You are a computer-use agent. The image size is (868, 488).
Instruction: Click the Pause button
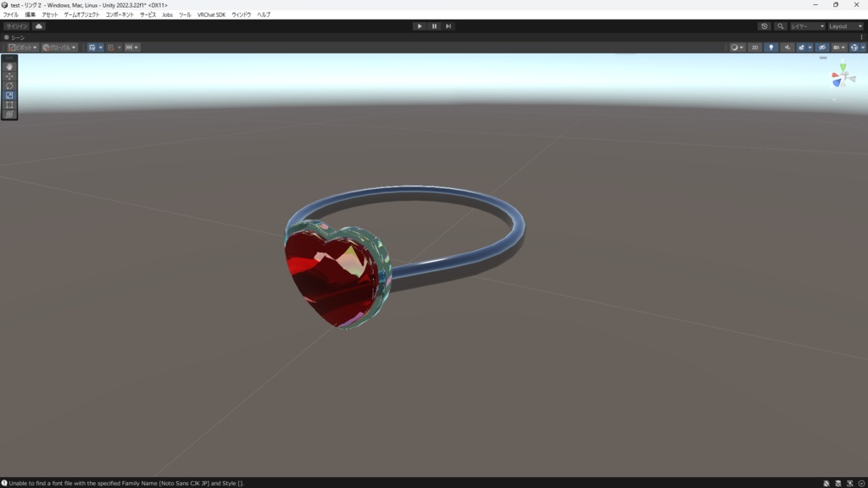434,26
